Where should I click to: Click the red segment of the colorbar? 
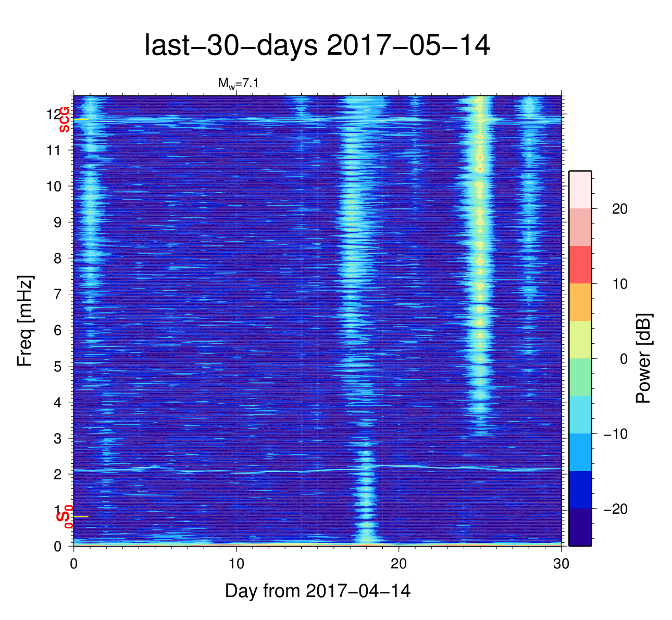[x=580, y=265]
